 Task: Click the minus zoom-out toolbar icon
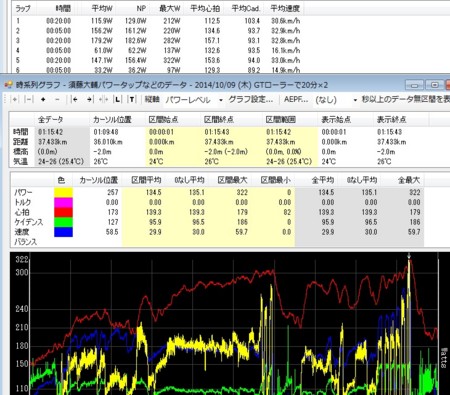tap(57, 99)
